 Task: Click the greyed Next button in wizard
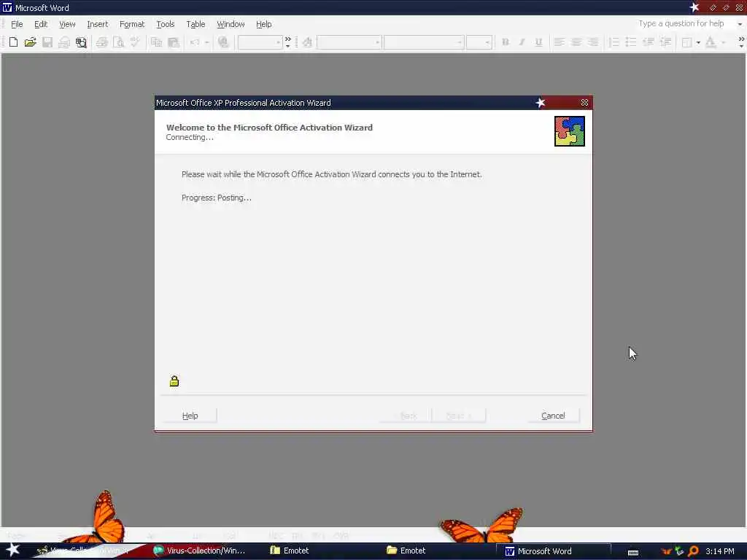[x=459, y=416]
